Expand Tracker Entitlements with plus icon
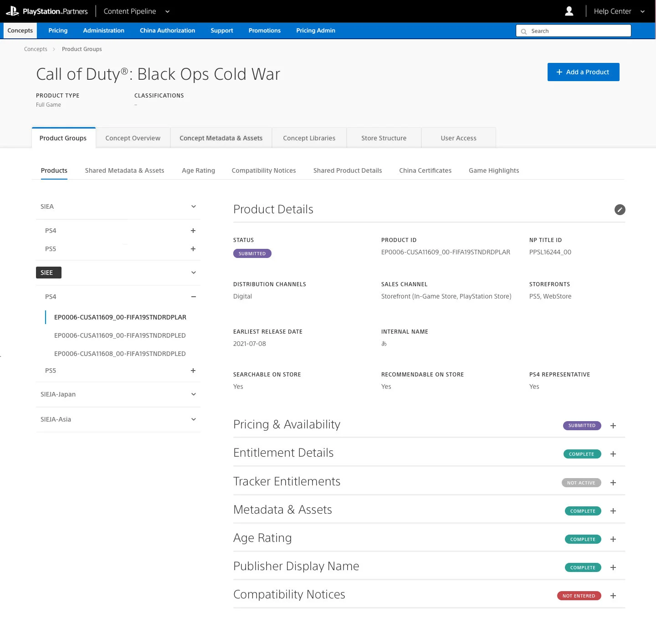This screenshot has height=644, width=656. pyautogui.click(x=613, y=483)
